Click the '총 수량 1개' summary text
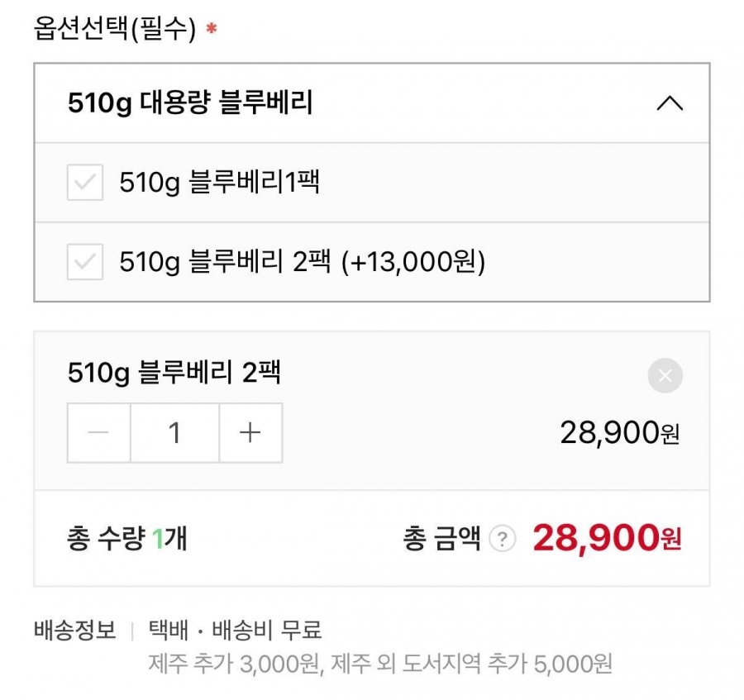Screen dimensions: 744x700 tap(126, 539)
